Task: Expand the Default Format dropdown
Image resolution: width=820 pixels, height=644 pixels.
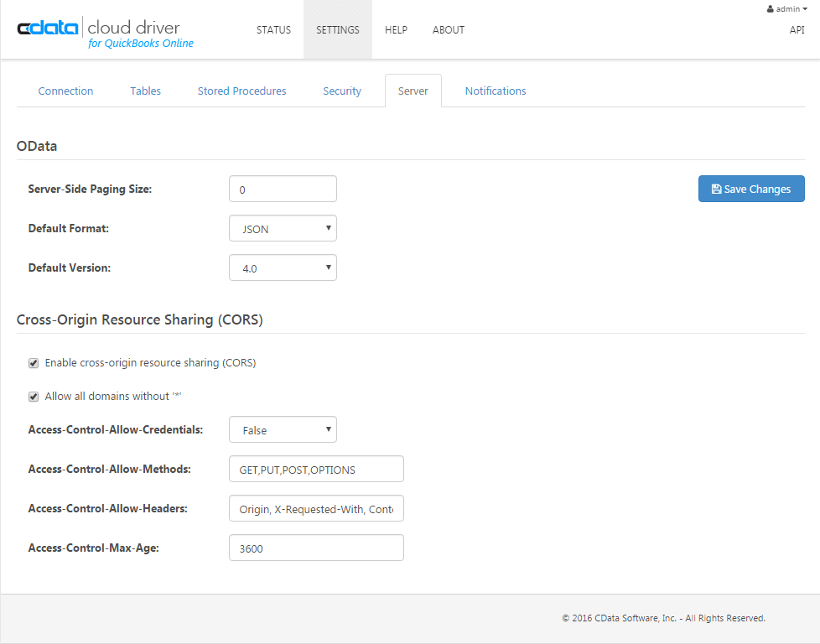Action: coord(283,228)
